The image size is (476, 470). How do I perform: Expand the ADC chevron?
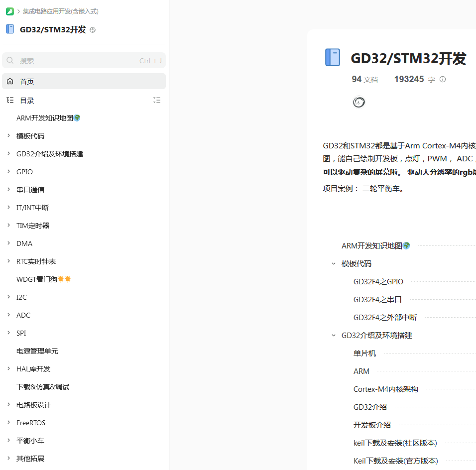point(8,315)
